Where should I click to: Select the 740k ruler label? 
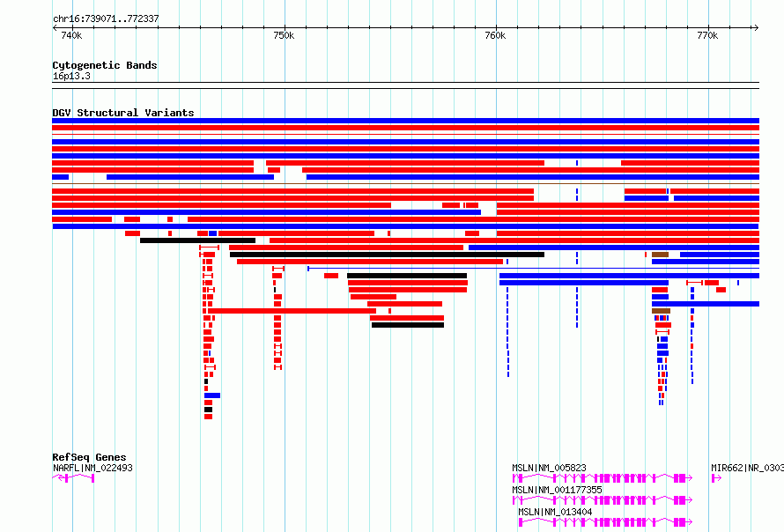pos(71,35)
